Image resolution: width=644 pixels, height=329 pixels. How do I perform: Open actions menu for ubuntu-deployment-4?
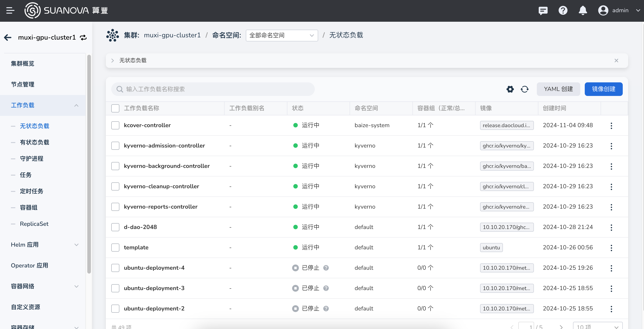pos(611,268)
